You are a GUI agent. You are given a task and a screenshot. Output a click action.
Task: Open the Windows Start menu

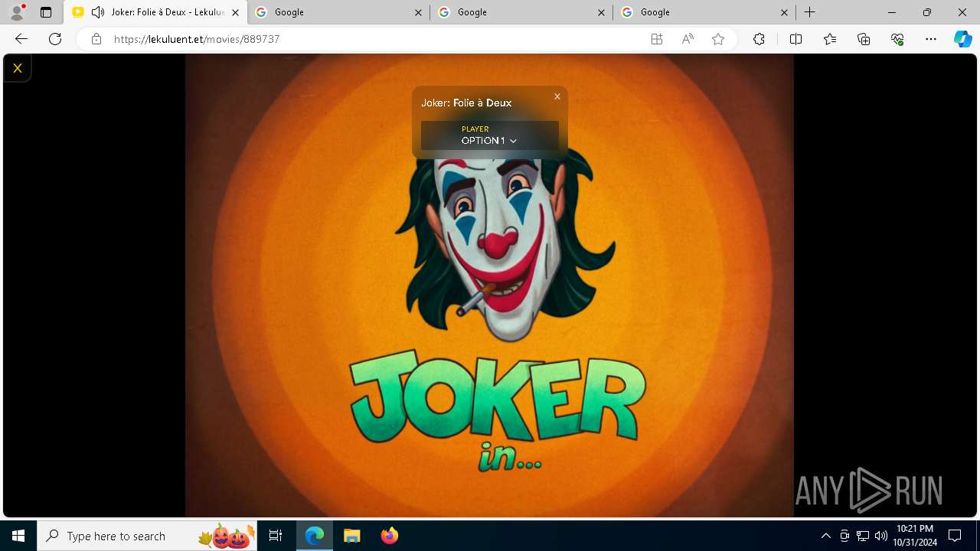pyautogui.click(x=18, y=536)
